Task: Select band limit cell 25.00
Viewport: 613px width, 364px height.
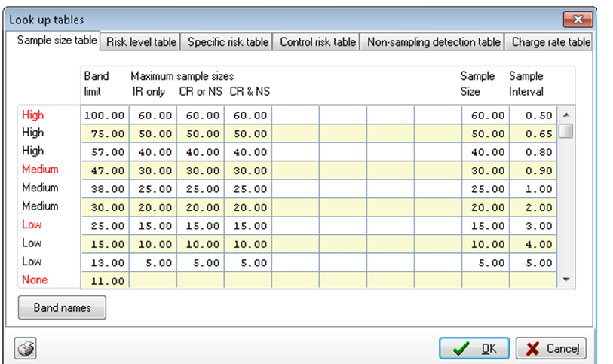Action: [105, 226]
